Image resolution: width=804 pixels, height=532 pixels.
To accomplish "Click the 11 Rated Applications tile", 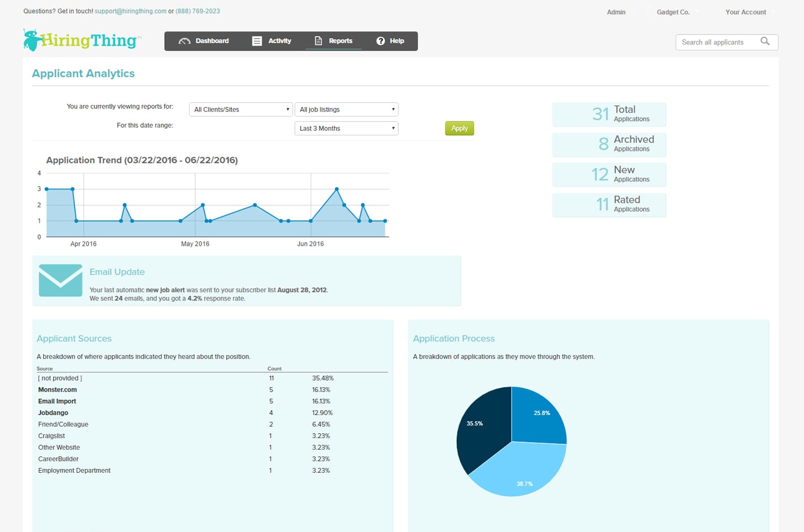I will (609, 204).
